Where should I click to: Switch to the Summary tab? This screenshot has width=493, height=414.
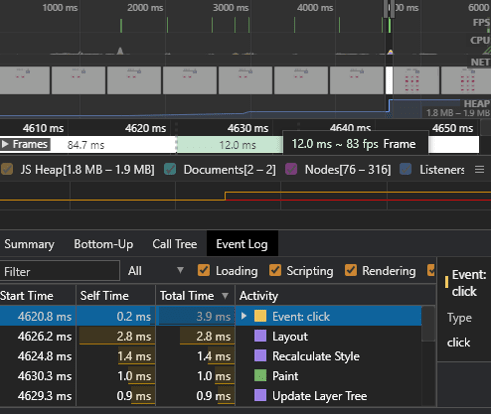29,244
